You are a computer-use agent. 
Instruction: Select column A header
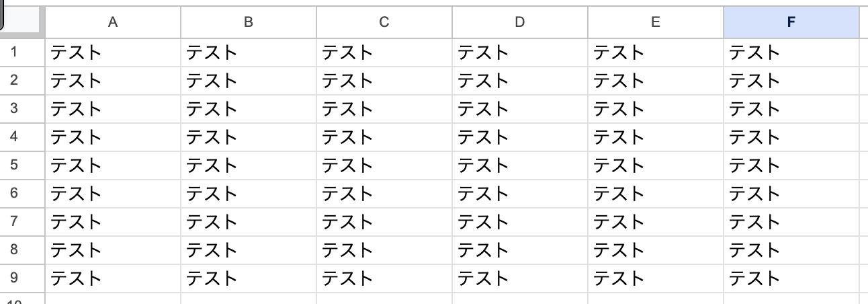(x=113, y=22)
